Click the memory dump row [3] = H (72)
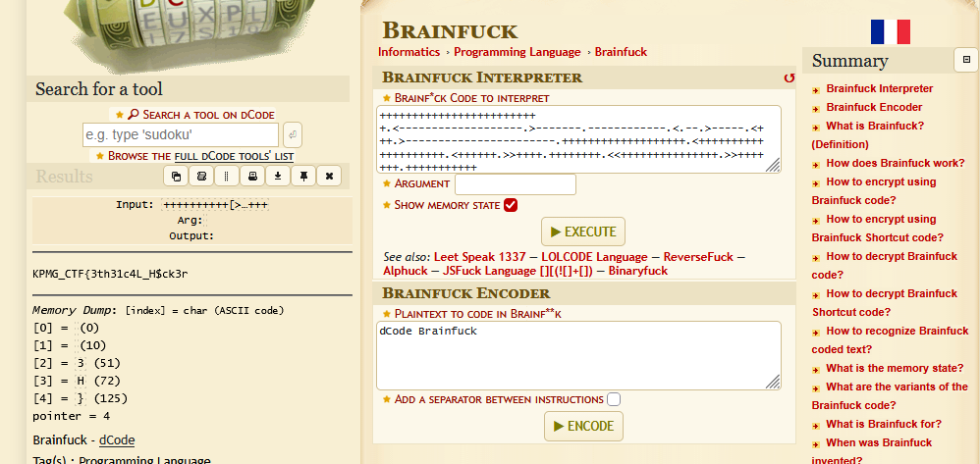 click(77, 381)
